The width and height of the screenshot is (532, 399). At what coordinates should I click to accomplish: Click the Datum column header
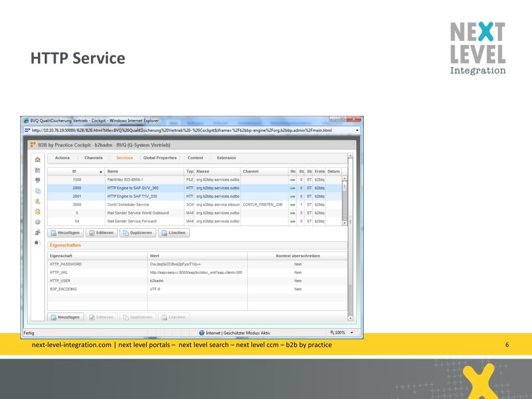tap(334, 171)
